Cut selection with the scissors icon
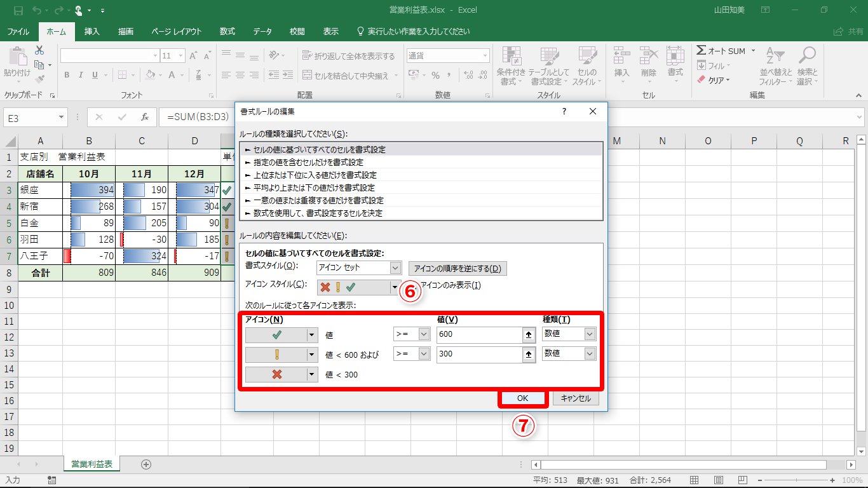 39,50
